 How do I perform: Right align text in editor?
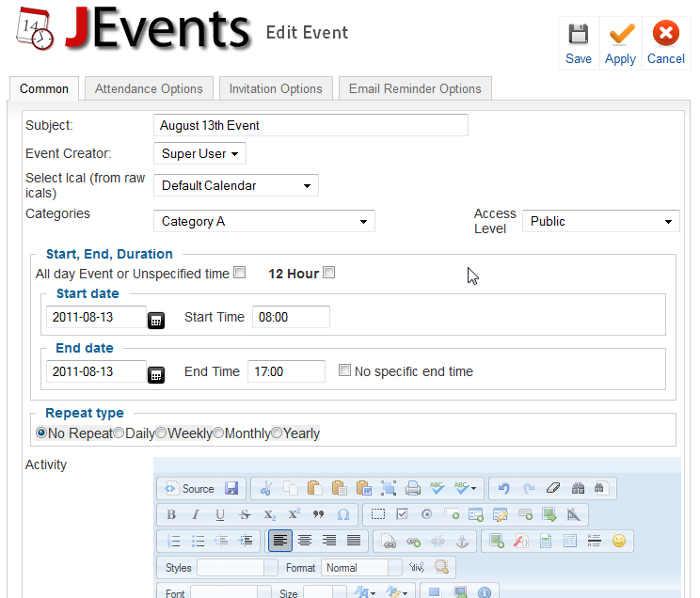[329, 541]
